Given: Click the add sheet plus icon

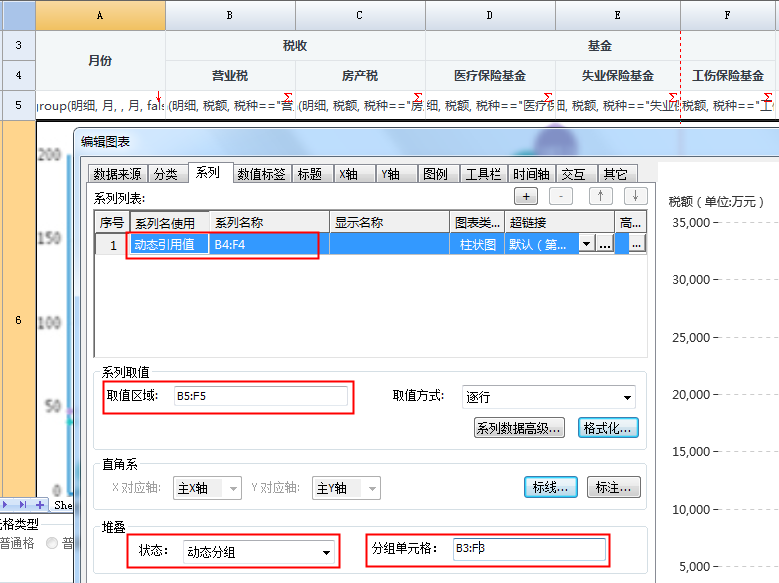Looking at the screenshot, I should pyautogui.click(x=40, y=505).
